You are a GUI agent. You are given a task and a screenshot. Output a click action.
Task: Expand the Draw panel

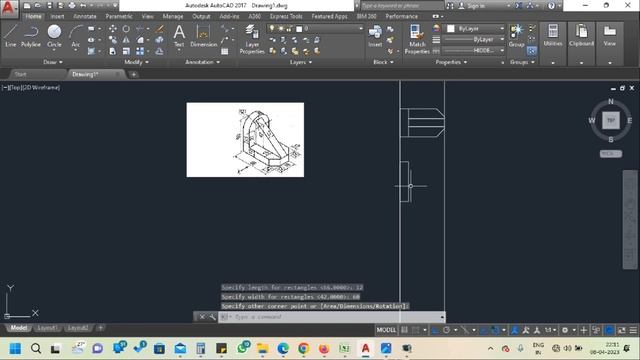[53, 62]
